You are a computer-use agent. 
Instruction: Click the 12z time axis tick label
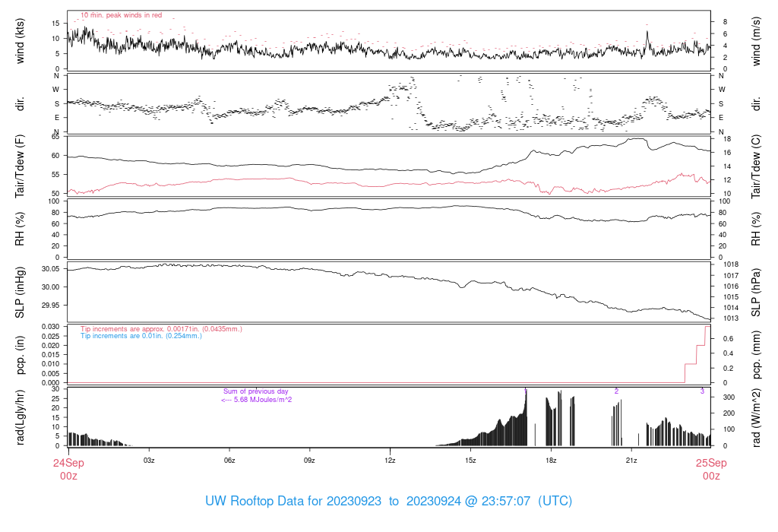[390, 461]
